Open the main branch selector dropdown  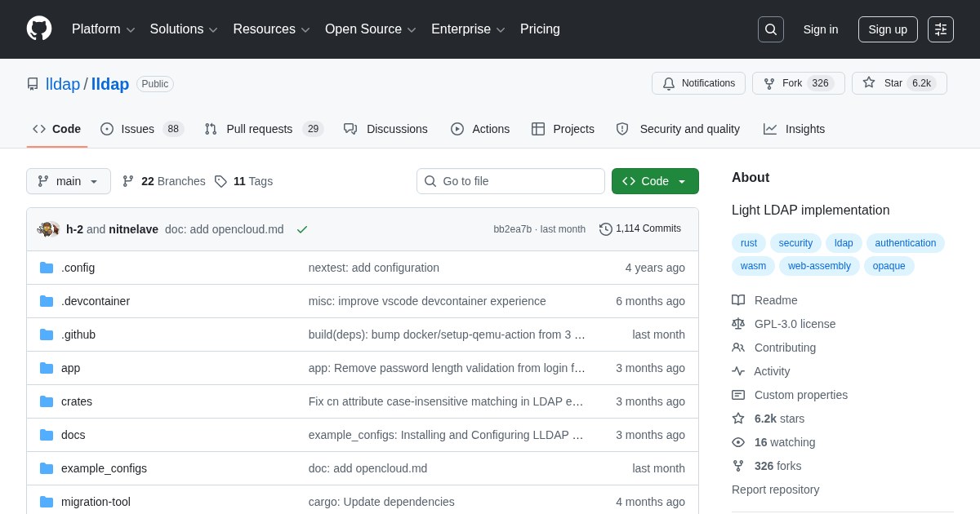tap(69, 181)
